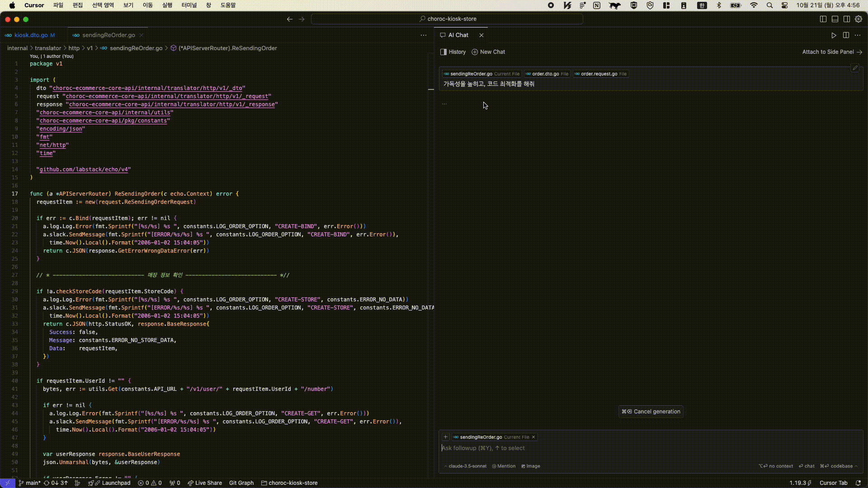The image size is (868, 488).
Task: Open the claude-3.5-sonnet model selector
Action: tap(465, 466)
